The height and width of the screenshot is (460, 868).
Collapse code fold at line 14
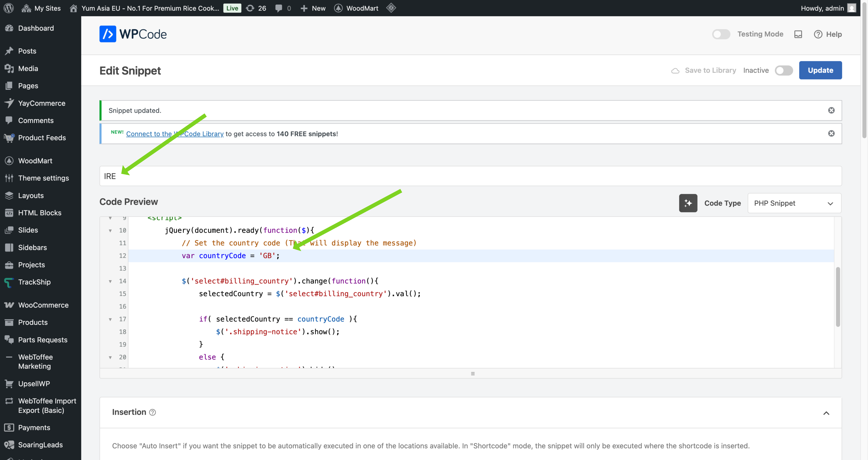(110, 281)
